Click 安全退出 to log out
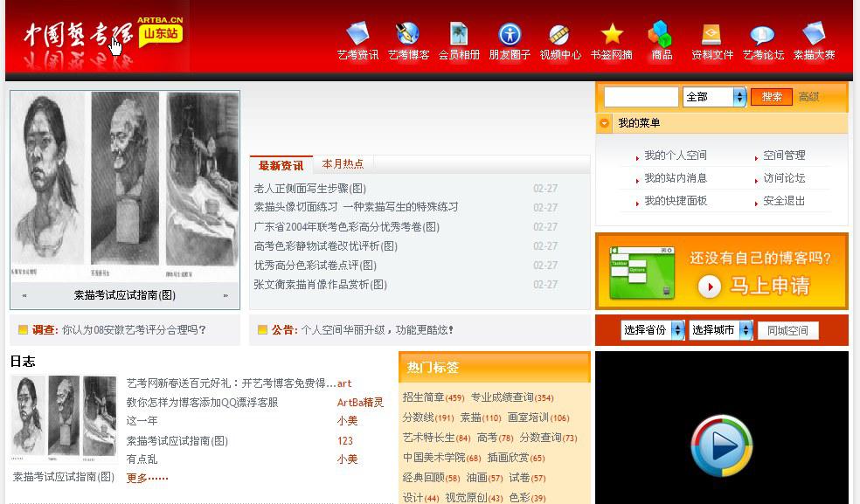The width and height of the screenshot is (860, 504). click(x=784, y=201)
